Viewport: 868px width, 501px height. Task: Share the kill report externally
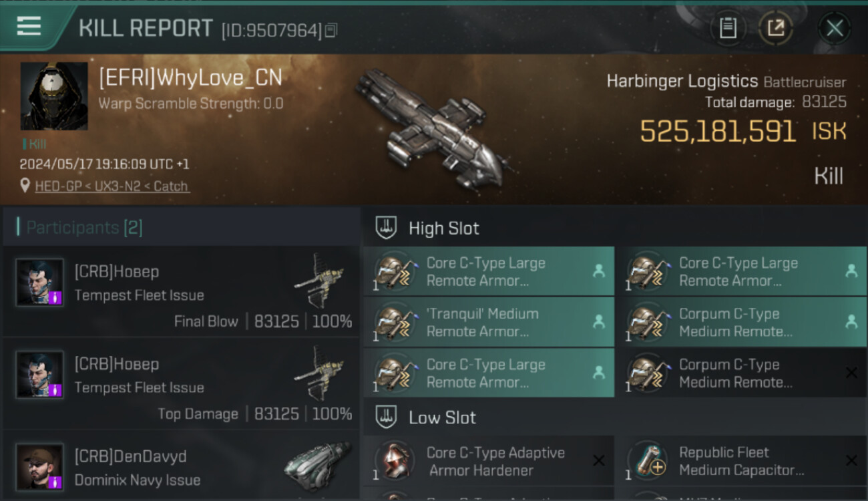coord(775,28)
